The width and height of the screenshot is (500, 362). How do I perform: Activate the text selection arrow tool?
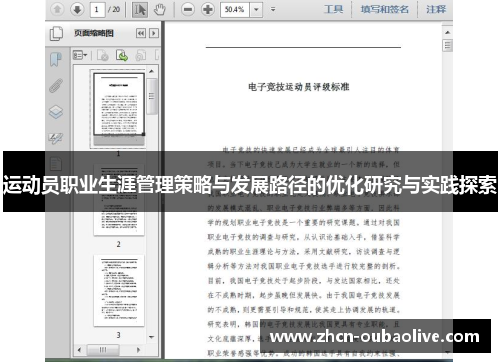tap(140, 10)
